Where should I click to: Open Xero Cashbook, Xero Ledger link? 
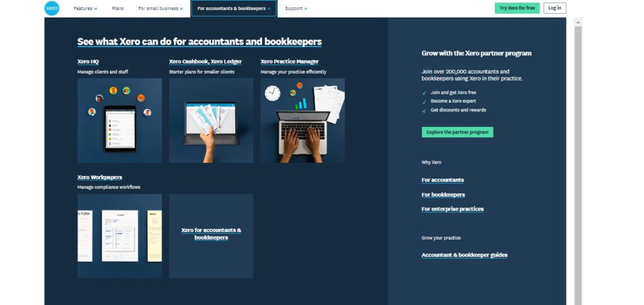click(205, 62)
